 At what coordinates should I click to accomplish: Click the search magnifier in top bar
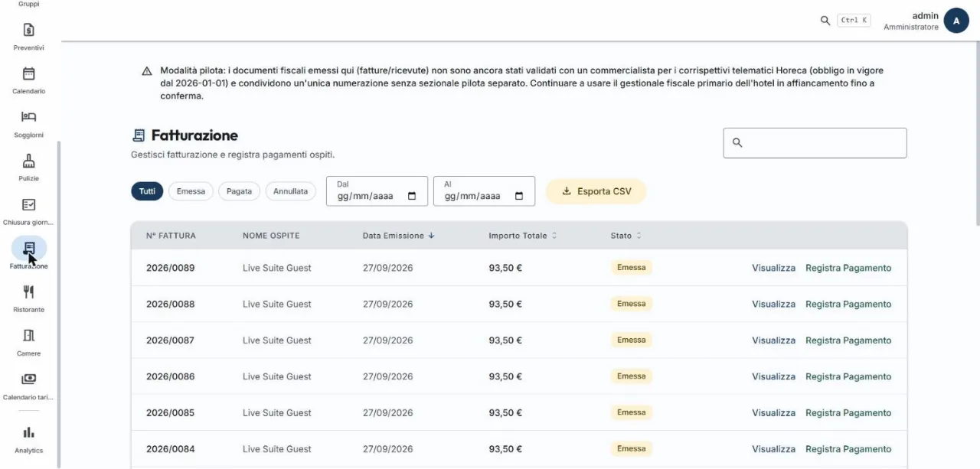tap(825, 21)
